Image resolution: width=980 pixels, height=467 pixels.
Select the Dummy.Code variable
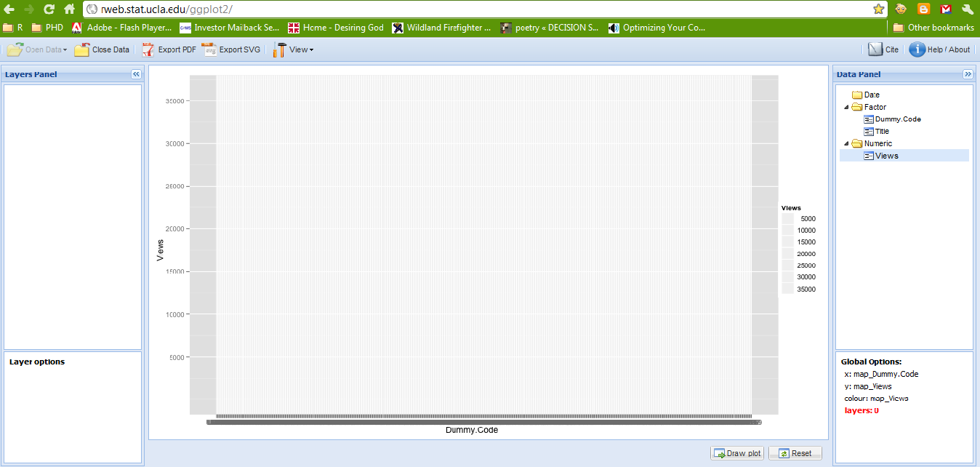898,119
